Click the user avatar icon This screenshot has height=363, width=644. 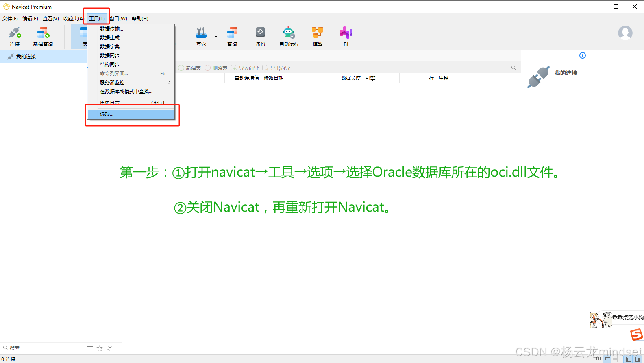(625, 33)
